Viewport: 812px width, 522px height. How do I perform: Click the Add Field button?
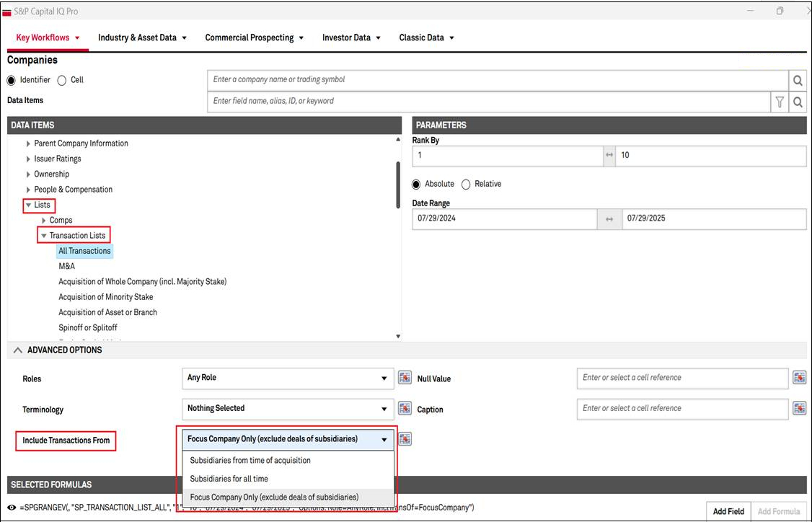coord(728,511)
